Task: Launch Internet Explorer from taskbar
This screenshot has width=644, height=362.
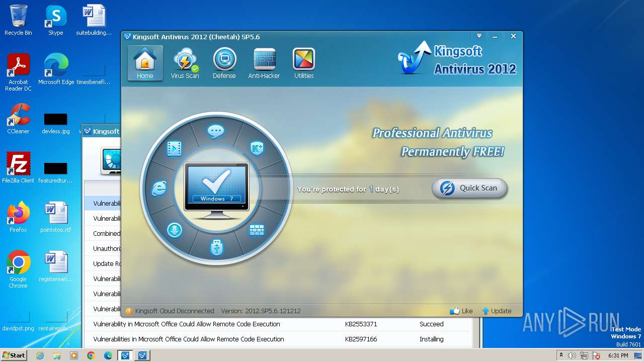Action: pyautogui.click(x=40, y=355)
